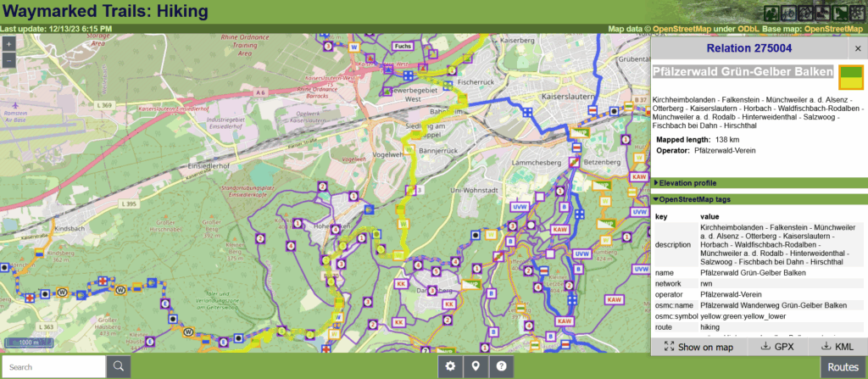868x379 pixels.
Task: Click Show on map button
Action: click(x=698, y=346)
